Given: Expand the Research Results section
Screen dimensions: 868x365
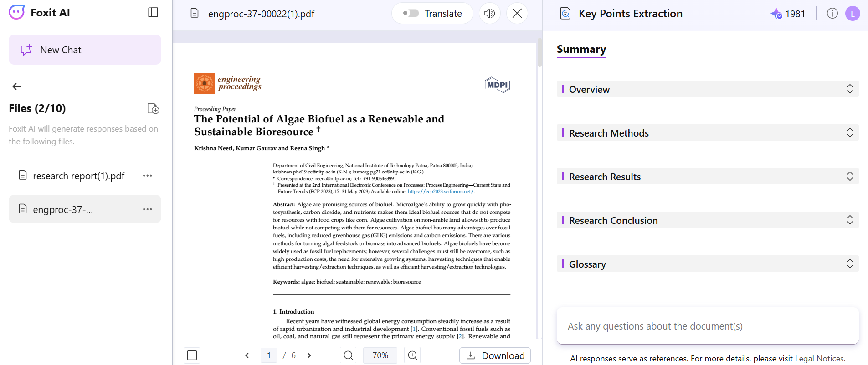Looking at the screenshot, I should pyautogui.click(x=708, y=177).
